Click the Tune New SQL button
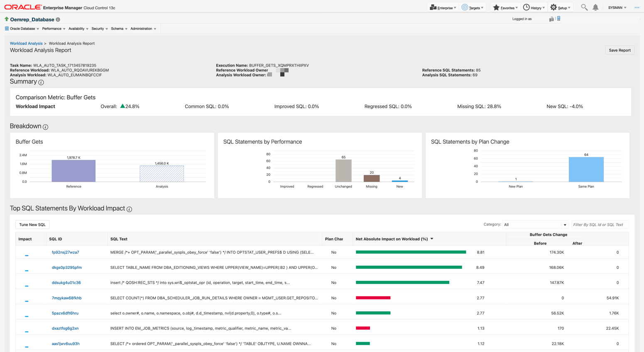Image resolution: width=644 pixels, height=352 pixels. pyautogui.click(x=32, y=224)
